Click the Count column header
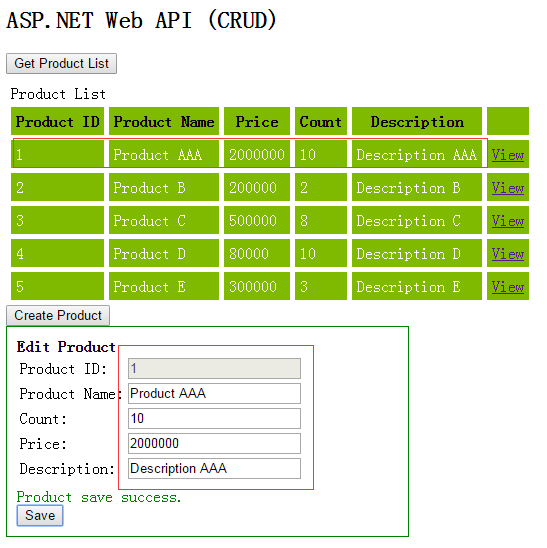547x548 pixels. click(x=321, y=121)
